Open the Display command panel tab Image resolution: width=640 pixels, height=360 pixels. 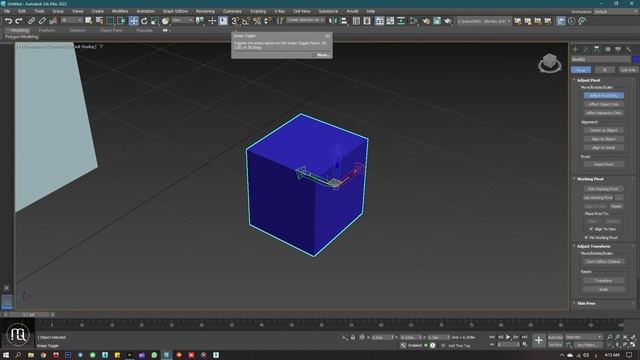(618, 49)
